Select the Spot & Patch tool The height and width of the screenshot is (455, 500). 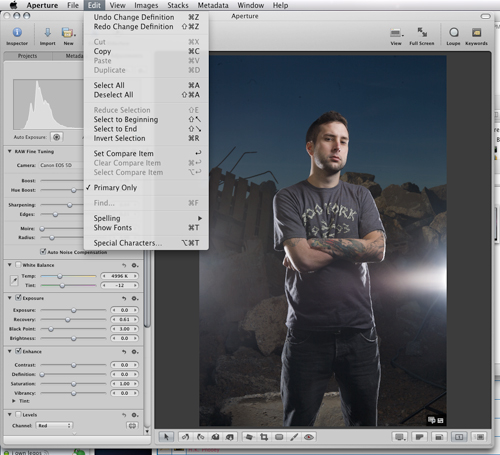point(279,437)
